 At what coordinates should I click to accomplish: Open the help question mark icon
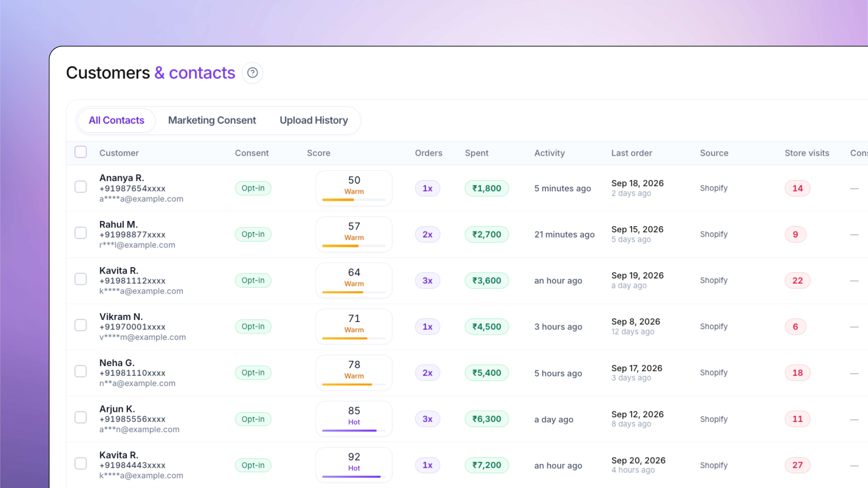point(252,73)
